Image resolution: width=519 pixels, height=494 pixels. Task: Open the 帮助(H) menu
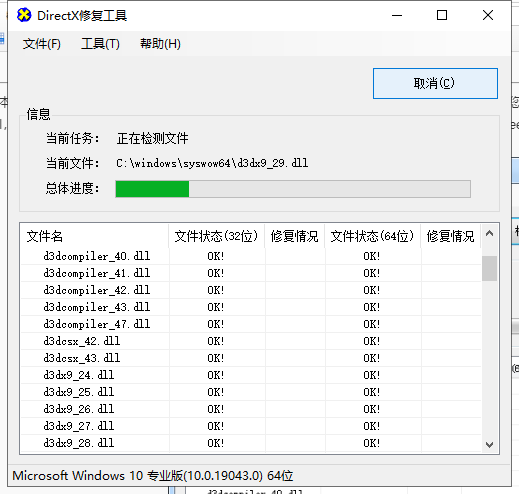pos(160,44)
